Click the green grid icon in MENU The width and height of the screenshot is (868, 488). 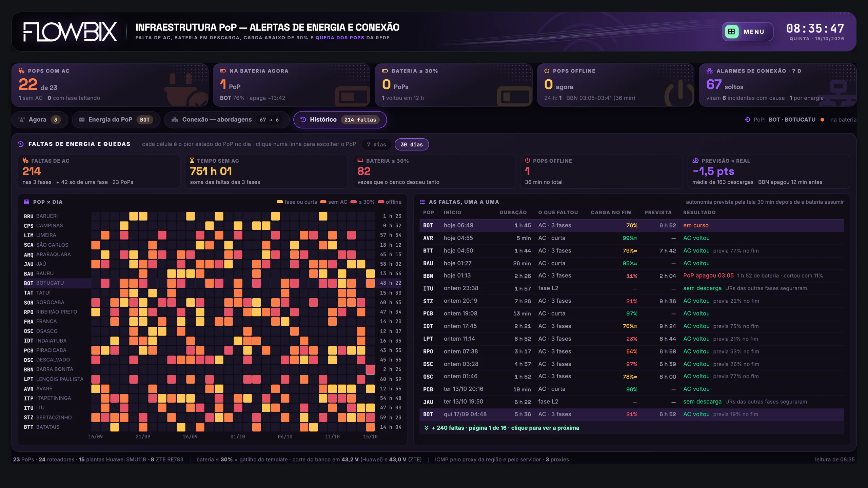(732, 32)
